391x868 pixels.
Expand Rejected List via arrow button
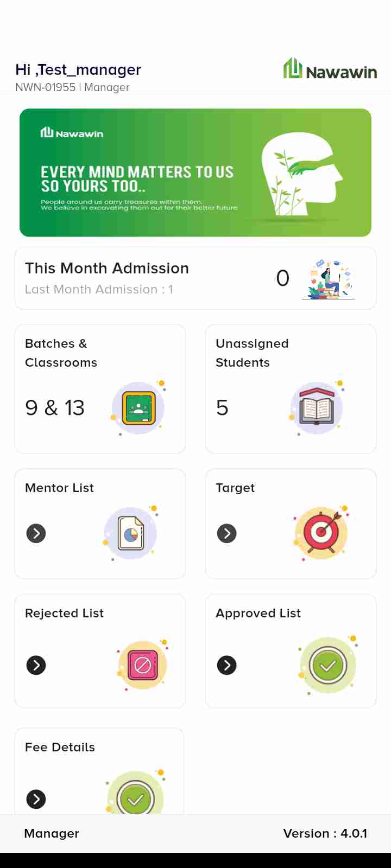(36, 665)
